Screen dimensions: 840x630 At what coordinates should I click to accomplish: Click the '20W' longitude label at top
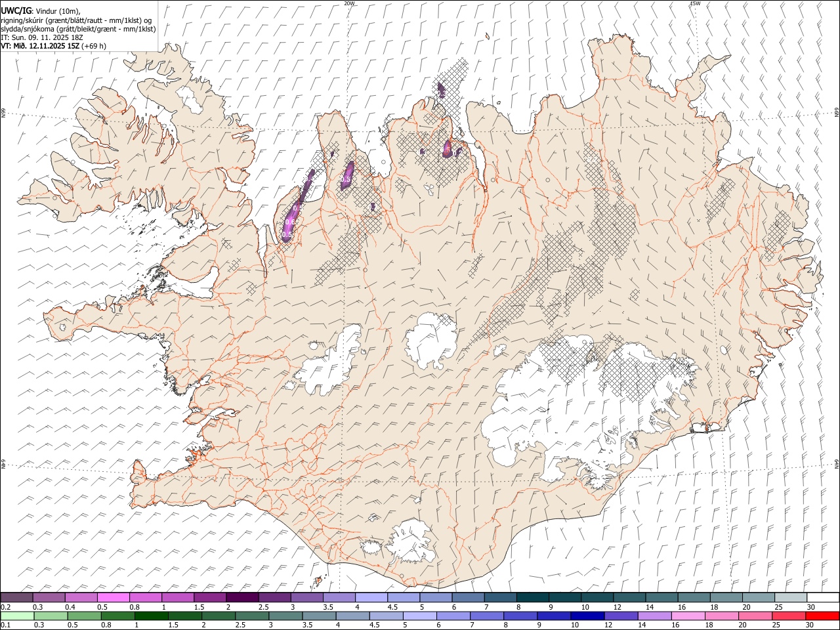[x=349, y=3]
